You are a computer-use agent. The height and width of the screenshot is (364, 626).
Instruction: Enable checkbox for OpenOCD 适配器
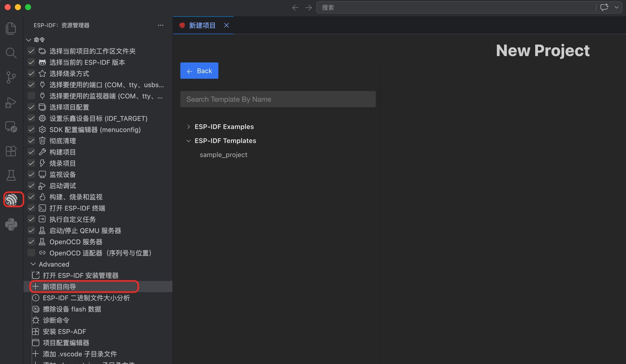point(31,253)
